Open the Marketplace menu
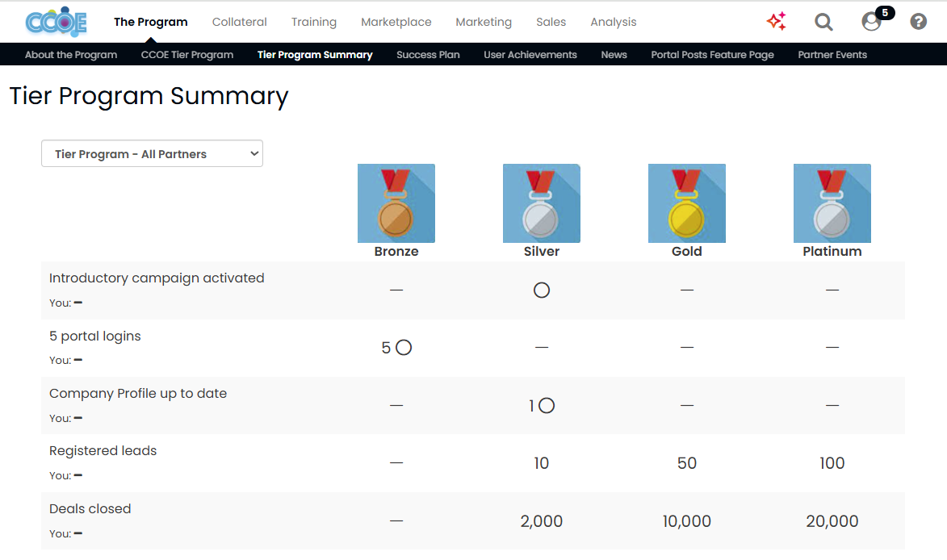The height and width of the screenshot is (560, 947). coord(396,22)
